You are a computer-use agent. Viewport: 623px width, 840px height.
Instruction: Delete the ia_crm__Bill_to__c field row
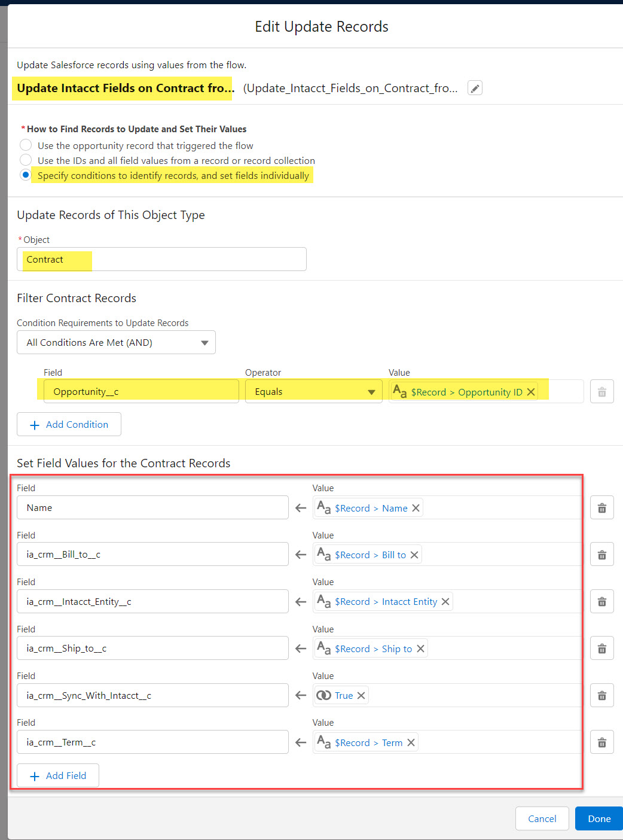tap(601, 555)
